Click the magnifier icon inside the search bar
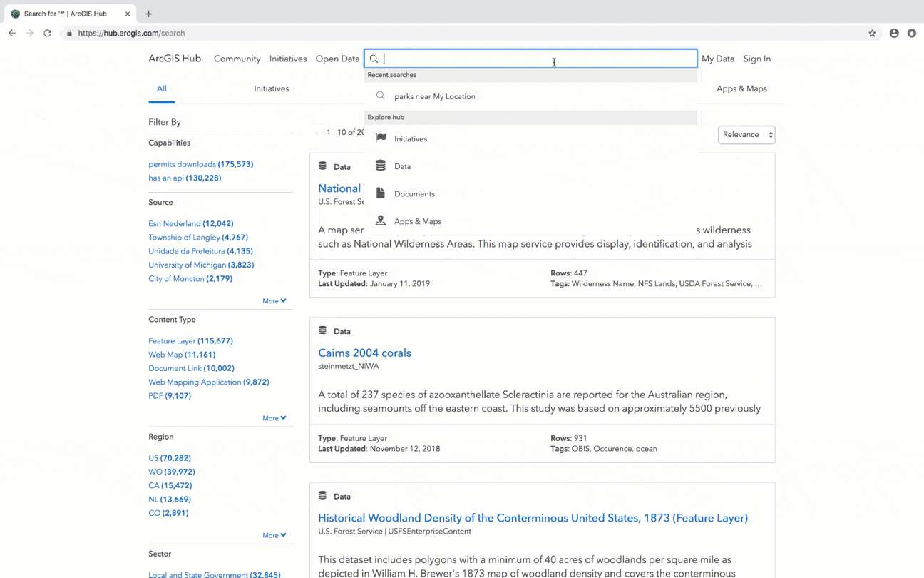 (x=374, y=58)
